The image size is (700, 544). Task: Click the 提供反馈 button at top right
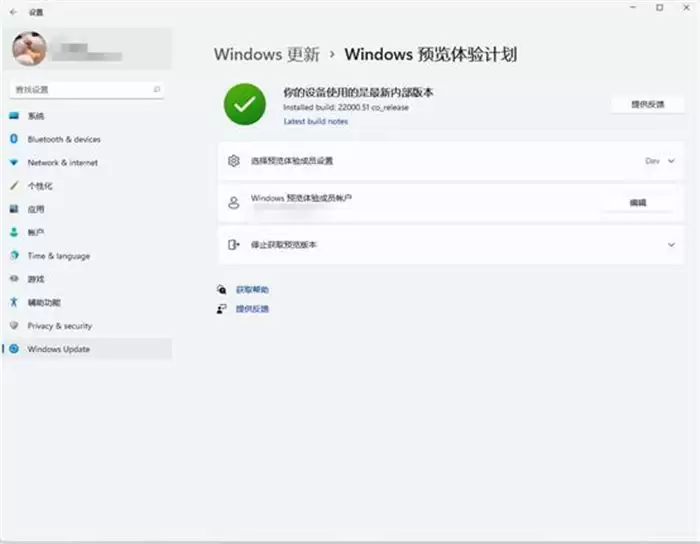647,104
